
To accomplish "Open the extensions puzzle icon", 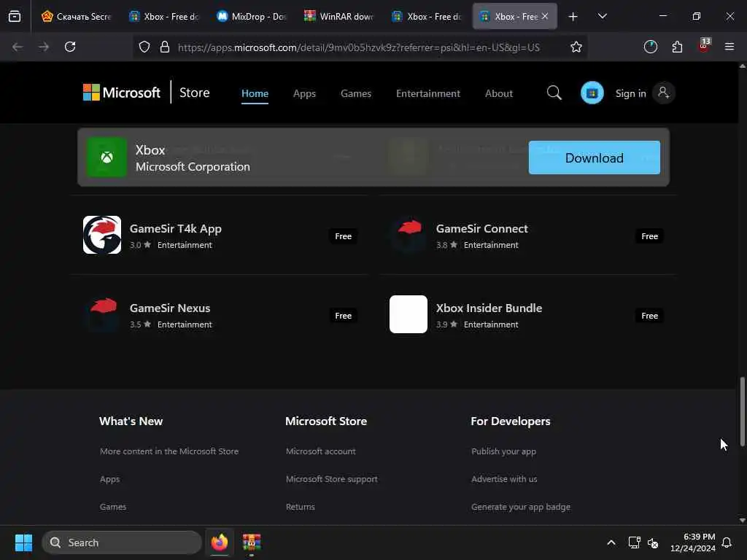I will pyautogui.click(x=677, y=47).
